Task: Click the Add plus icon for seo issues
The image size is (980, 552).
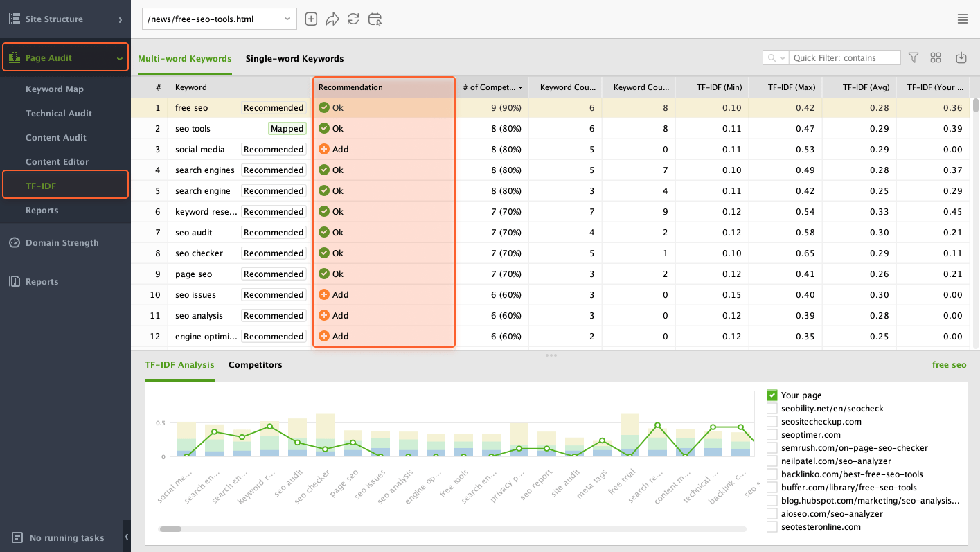Action: (x=323, y=294)
